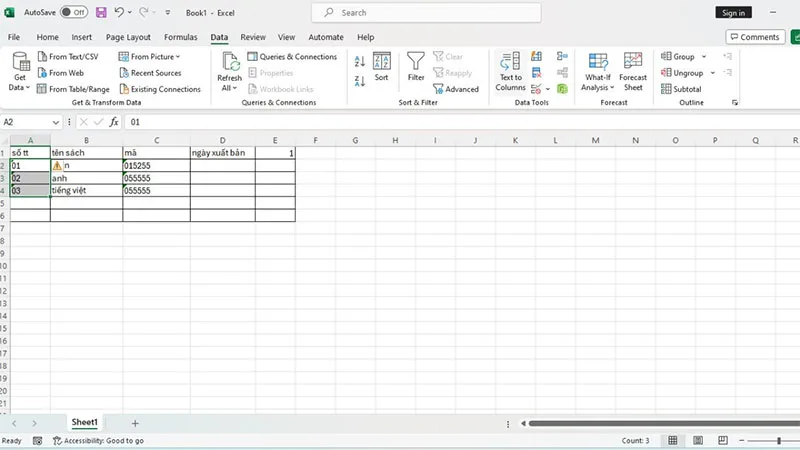Expand the Ungroup dropdown arrow

713,73
